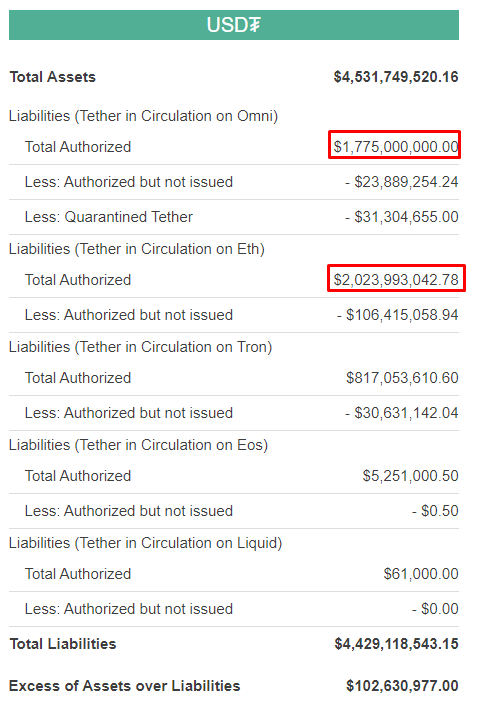481x710 pixels.
Task: Click the Less: Quarantined Tether label
Action: click(109, 217)
